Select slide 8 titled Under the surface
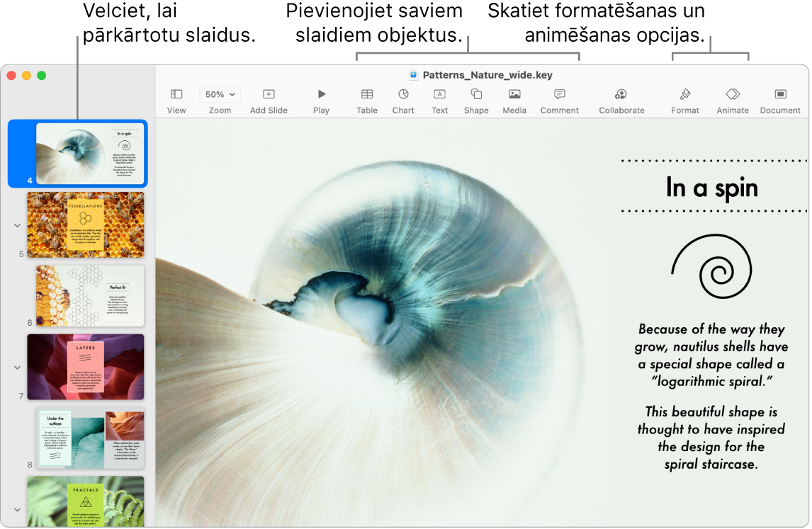This screenshot has height=529, width=812. coord(89,438)
